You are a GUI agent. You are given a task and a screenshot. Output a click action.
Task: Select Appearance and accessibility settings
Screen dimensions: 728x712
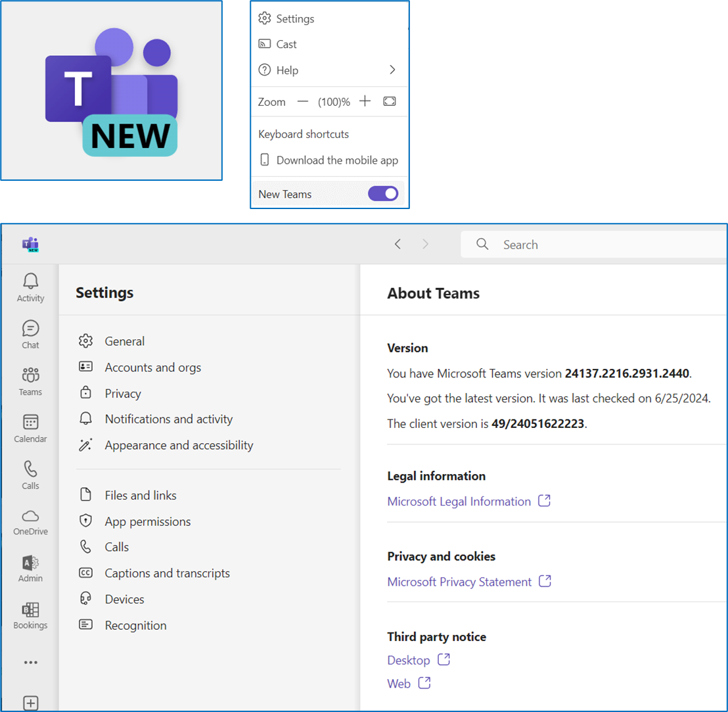coord(179,445)
